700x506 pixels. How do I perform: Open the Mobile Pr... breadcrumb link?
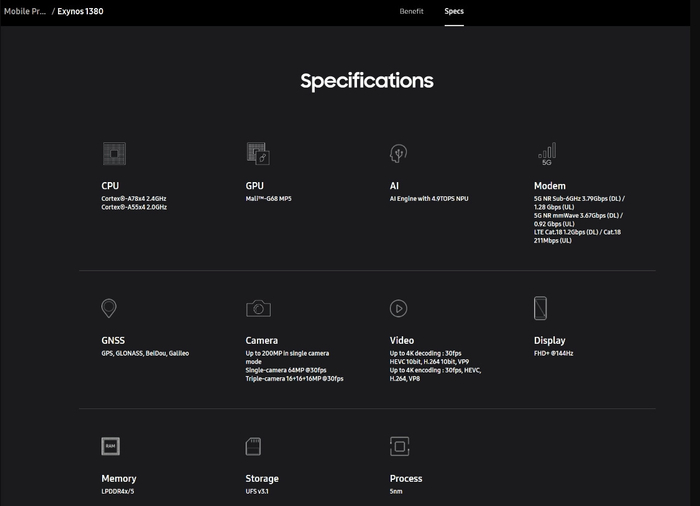point(25,12)
